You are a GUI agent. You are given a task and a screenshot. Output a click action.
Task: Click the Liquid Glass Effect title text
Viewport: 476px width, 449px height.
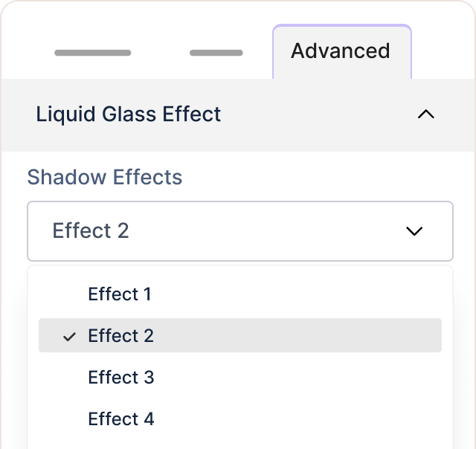[x=129, y=114]
